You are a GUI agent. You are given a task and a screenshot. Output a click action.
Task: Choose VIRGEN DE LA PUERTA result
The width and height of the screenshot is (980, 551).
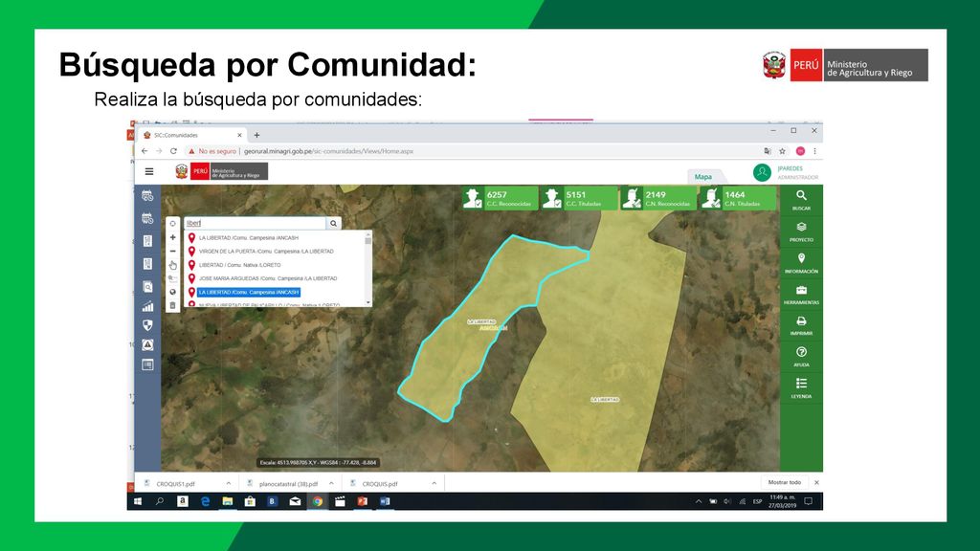pyautogui.click(x=266, y=252)
